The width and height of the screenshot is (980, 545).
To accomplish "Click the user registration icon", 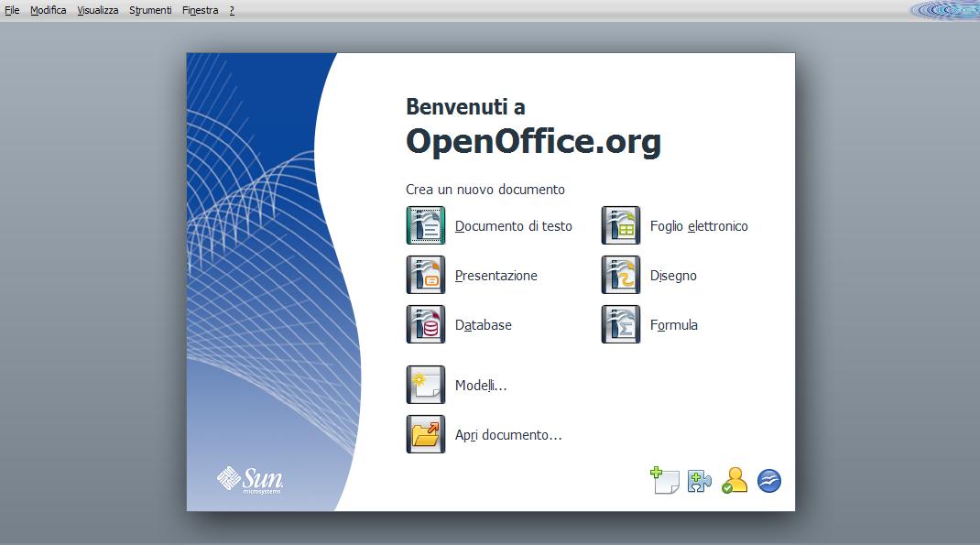I will coord(734,481).
